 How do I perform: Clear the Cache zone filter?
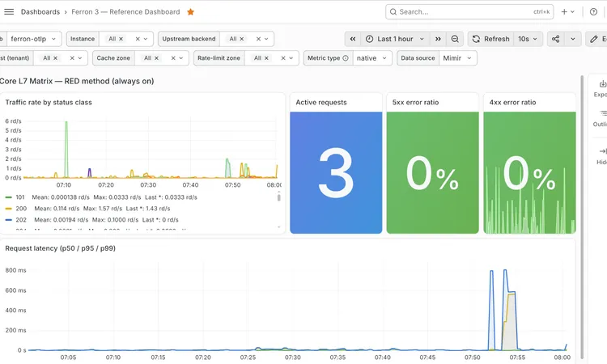tap(173, 58)
